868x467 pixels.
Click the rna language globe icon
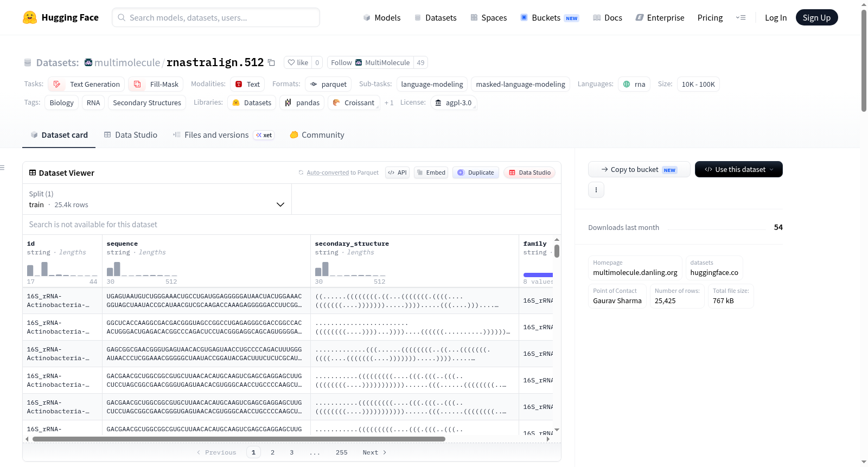pos(627,84)
